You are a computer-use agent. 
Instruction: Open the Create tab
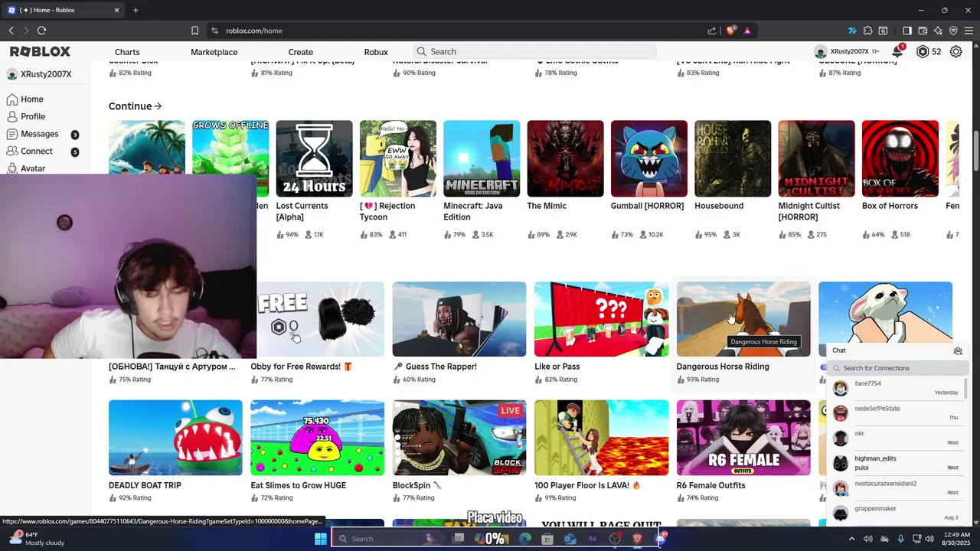tap(300, 52)
